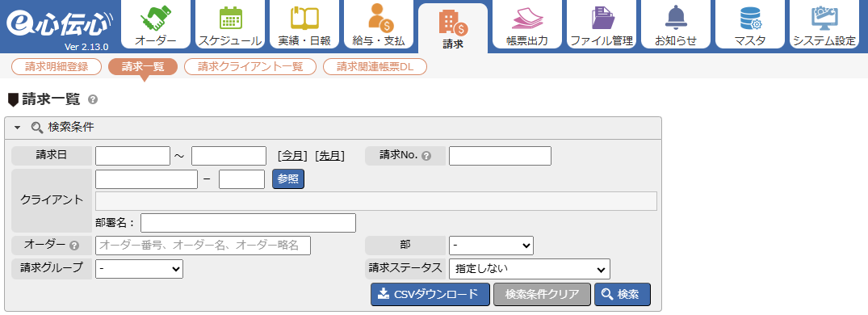Click help icon next to 請求No.
868x315 pixels.
[426, 156]
